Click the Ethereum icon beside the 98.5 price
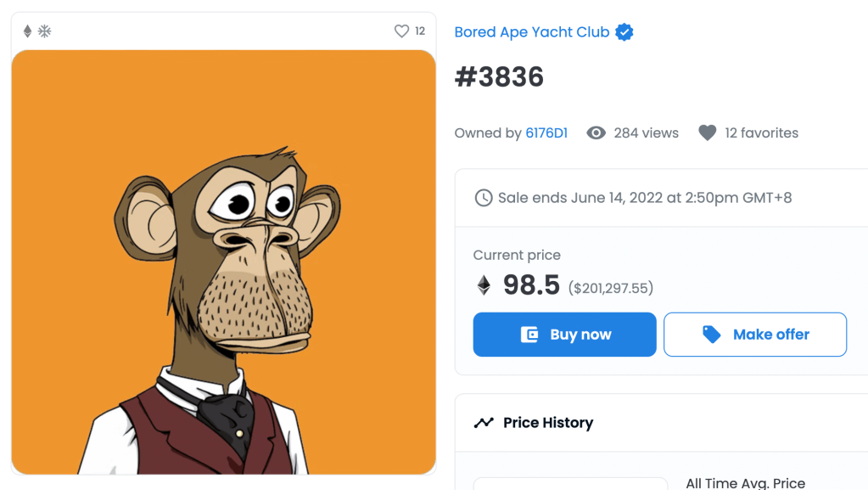Viewport: 868px width, 490px height. pos(484,285)
